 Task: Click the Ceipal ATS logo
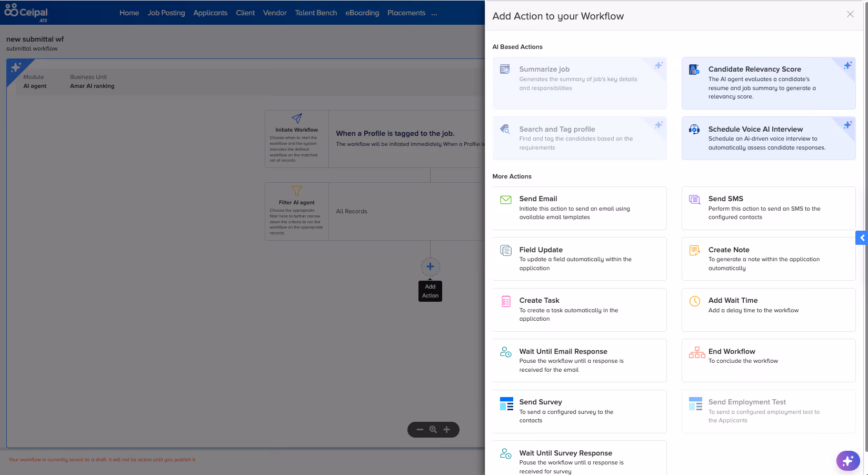(26, 13)
